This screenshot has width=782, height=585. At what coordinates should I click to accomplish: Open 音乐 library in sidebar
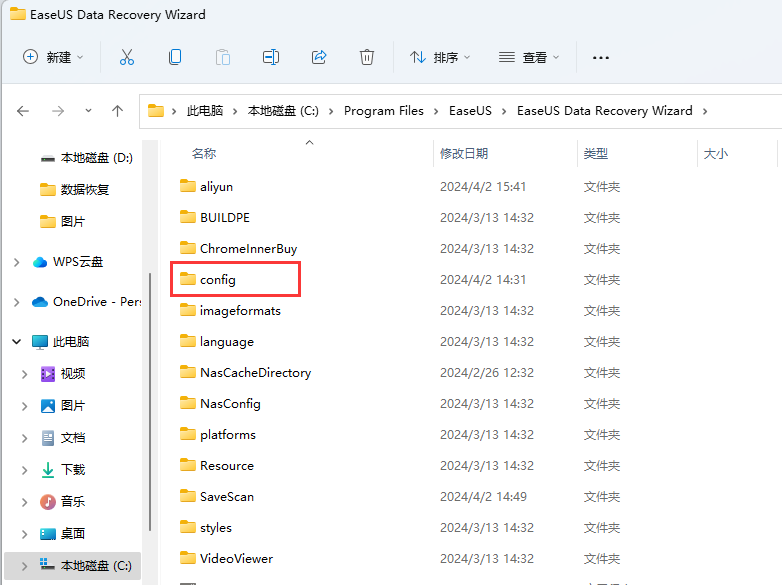pyautogui.click(x=72, y=501)
